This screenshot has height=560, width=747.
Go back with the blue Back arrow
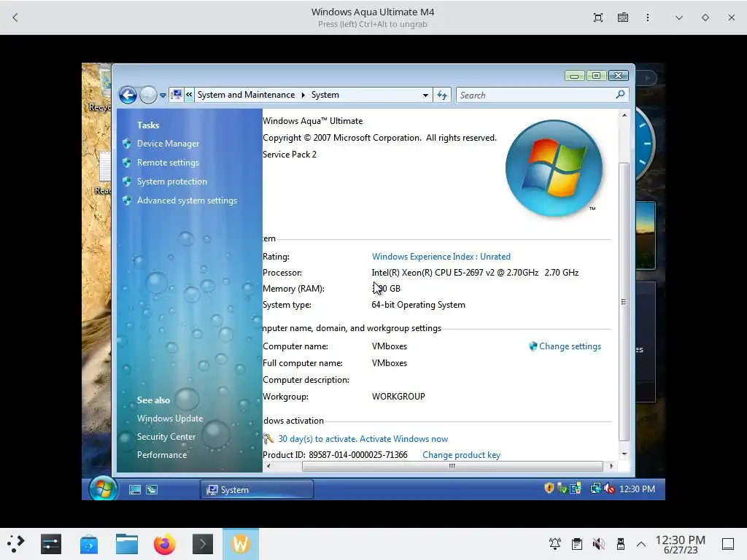(128, 96)
